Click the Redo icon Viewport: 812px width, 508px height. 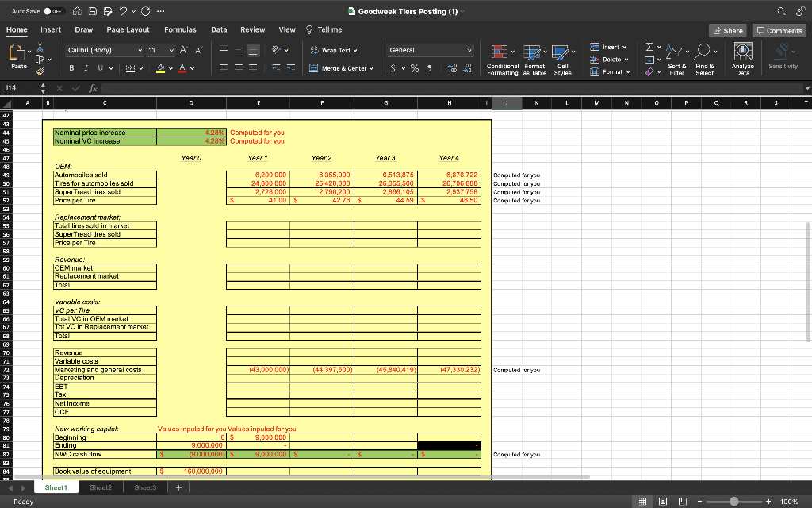tap(146, 11)
